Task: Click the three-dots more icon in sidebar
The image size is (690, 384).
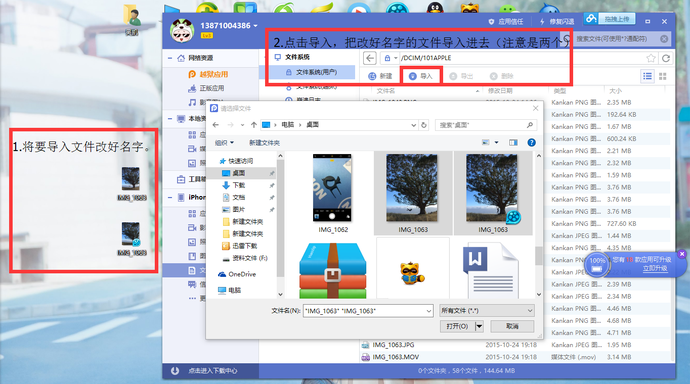Action: point(192,299)
